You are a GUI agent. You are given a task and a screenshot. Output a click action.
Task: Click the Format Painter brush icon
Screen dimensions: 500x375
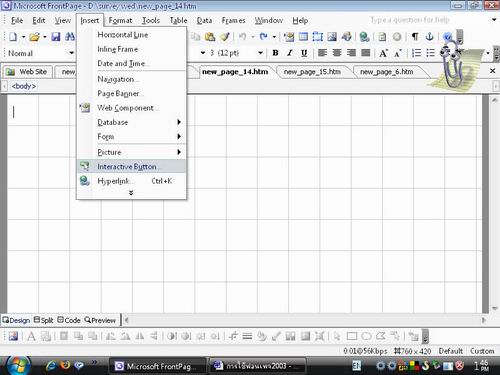225,36
